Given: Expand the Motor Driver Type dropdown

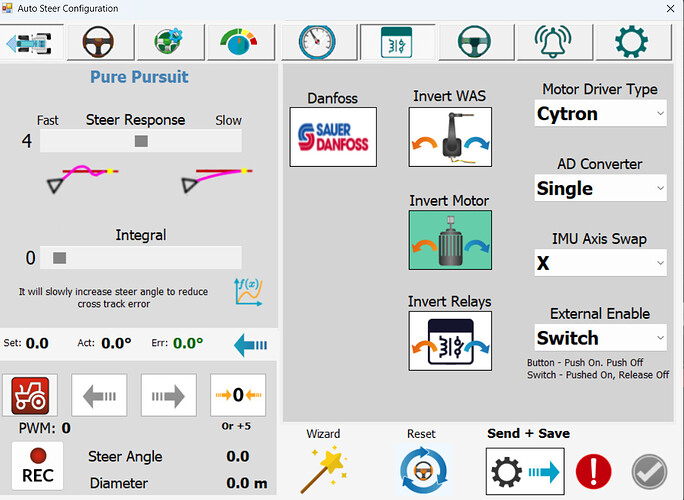Looking at the screenshot, I should click(600, 113).
